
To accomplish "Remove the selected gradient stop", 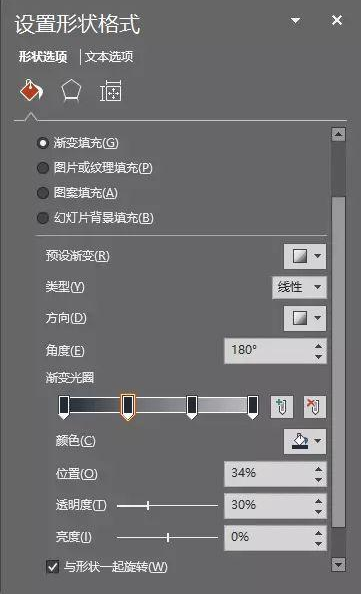I will (x=314, y=407).
